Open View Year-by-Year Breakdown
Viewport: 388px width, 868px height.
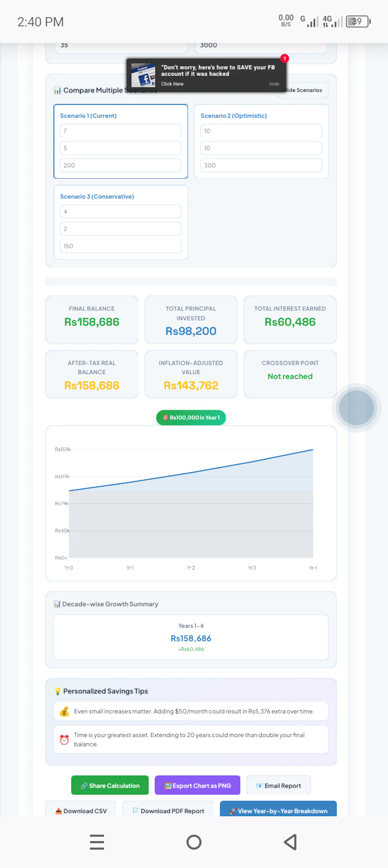(x=278, y=809)
